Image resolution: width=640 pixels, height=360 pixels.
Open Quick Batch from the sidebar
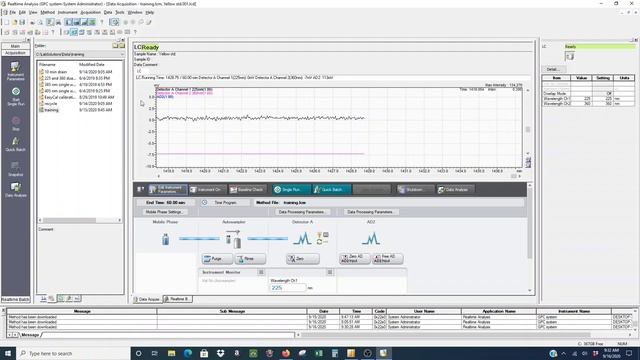click(x=16, y=144)
